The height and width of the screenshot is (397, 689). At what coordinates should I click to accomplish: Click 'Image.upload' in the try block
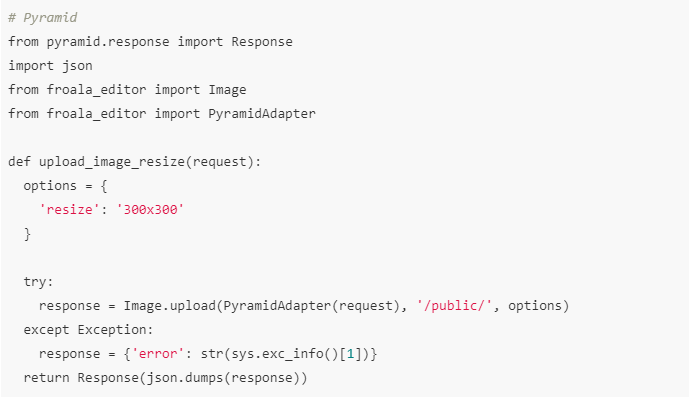coord(170,306)
